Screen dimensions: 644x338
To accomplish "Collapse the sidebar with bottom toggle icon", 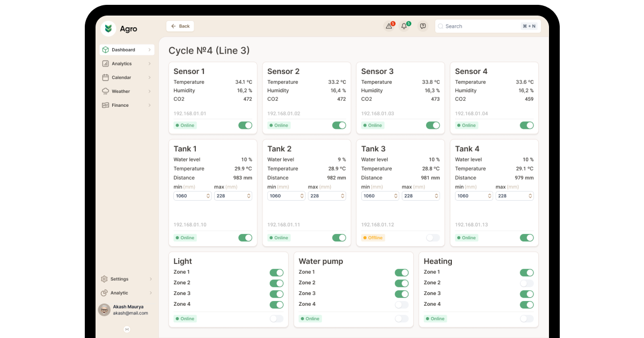I will (x=127, y=329).
